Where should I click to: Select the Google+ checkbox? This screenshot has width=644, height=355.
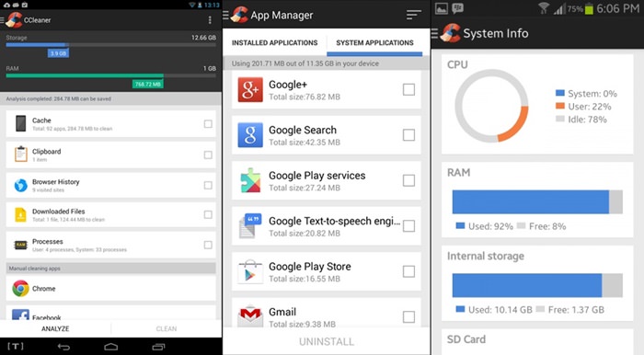click(x=408, y=89)
